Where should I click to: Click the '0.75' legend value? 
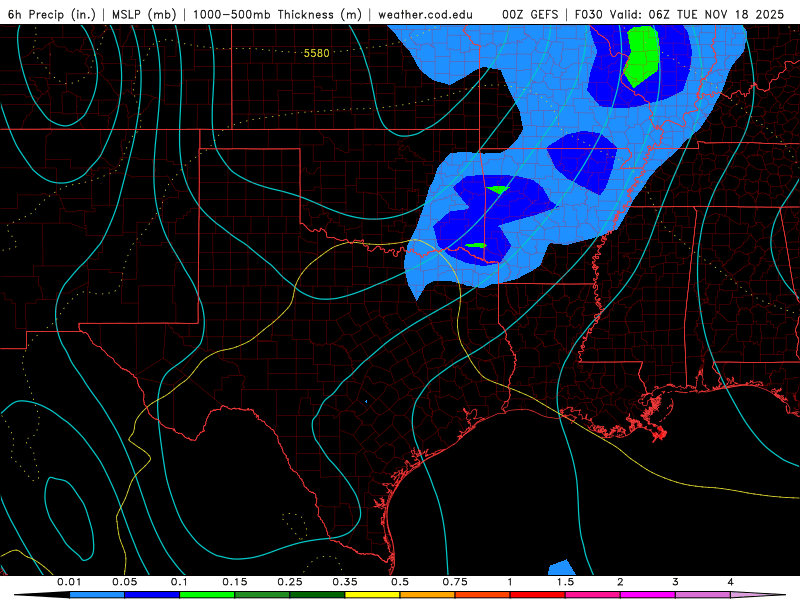click(x=455, y=582)
